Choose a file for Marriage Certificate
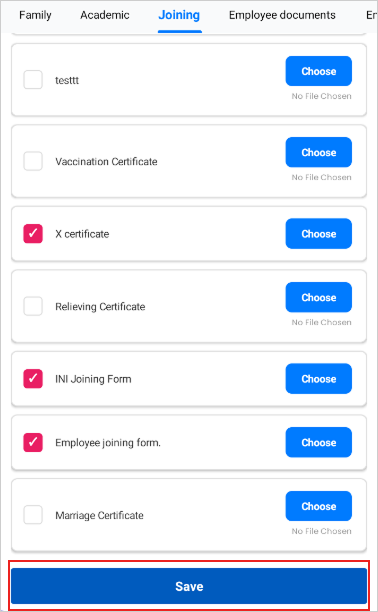The height and width of the screenshot is (612, 378). 319,506
